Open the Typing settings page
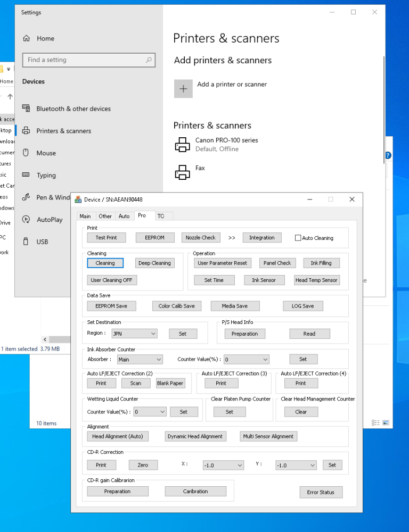Viewport: 409px width, 532px height. (x=46, y=175)
